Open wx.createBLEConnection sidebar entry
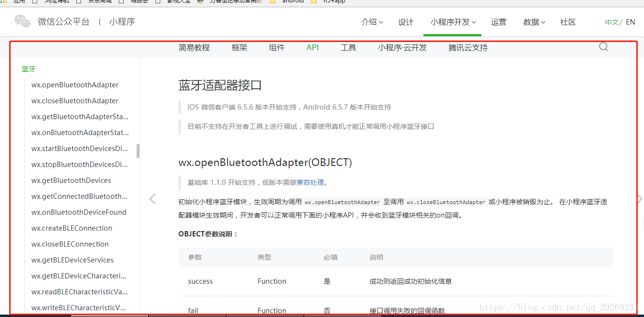Image resolution: width=644 pixels, height=317 pixels. (x=72, y=228)
